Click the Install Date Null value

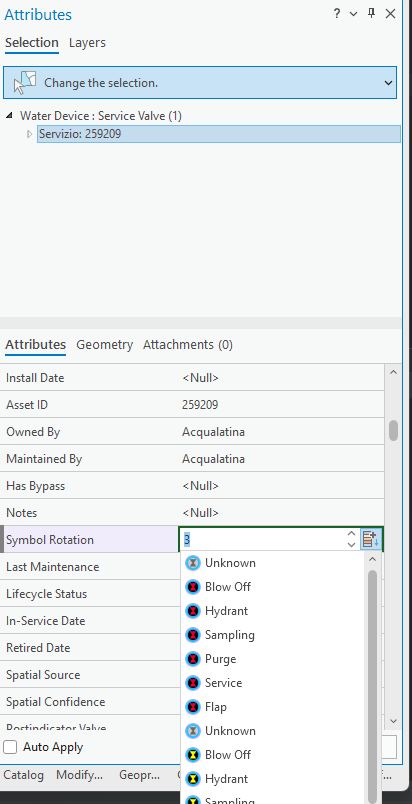[x=200, y=378]
